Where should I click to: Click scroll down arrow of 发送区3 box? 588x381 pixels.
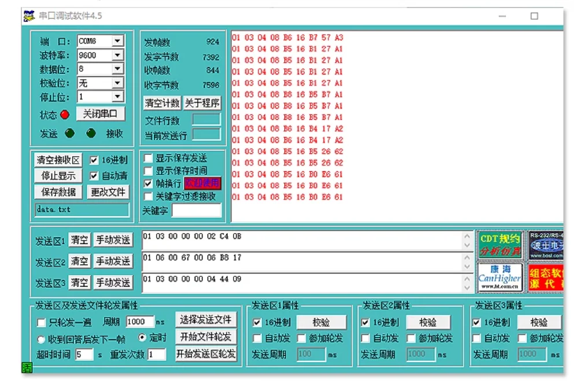pyautogui.click(x=467, y=288)
